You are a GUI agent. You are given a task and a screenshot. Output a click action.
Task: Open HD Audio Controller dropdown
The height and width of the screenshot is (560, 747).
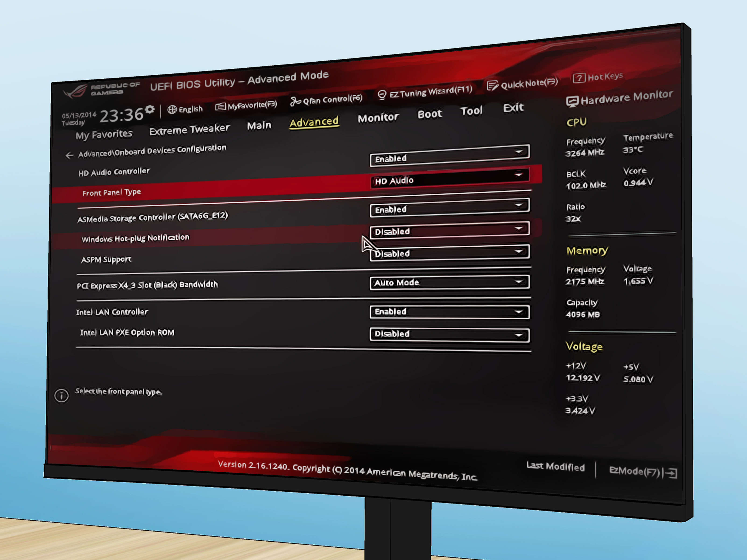tap(449, 156)
